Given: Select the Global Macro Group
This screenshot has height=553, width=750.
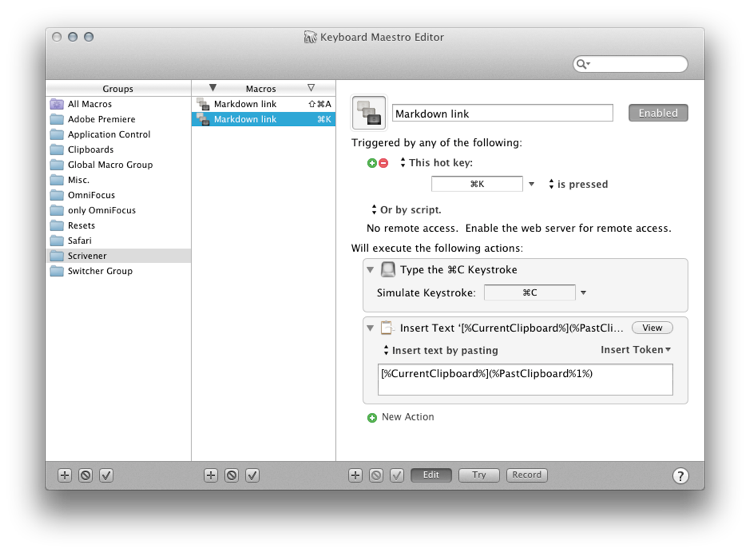Looking at the screenshot, I should tap(119, 165).
